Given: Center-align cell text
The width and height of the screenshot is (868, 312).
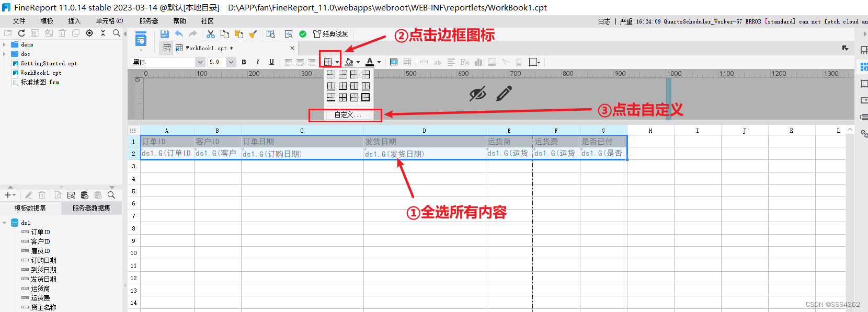Looking at the screenshot, I should coord(300,62).
